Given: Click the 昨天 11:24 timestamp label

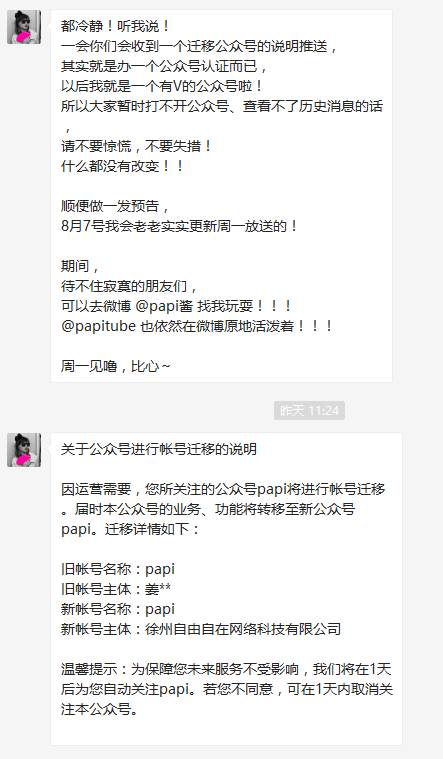Looking at the screenshot, I should 309,410.
